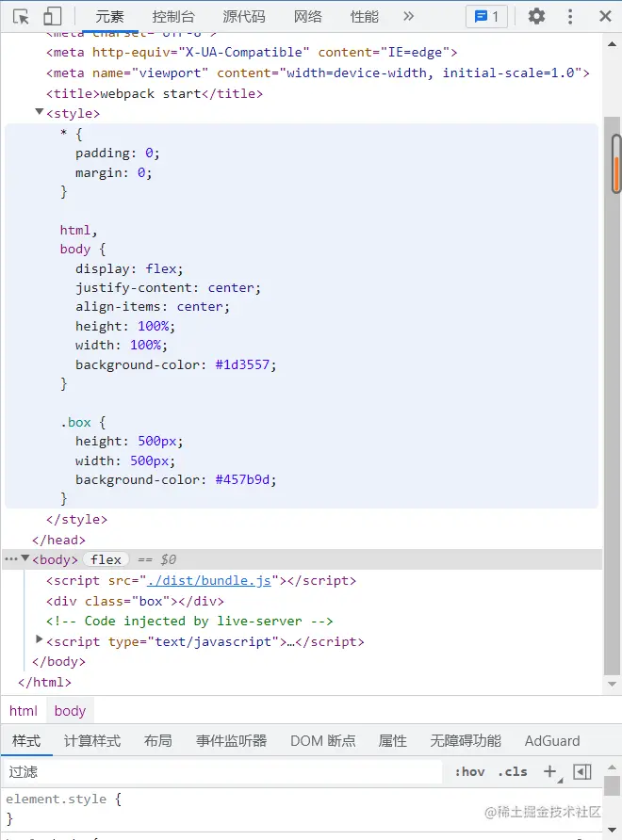The width and height of the screenshot is (622, 840).
Task: Click the display: flex declaration text
Action: pos(129,268)
